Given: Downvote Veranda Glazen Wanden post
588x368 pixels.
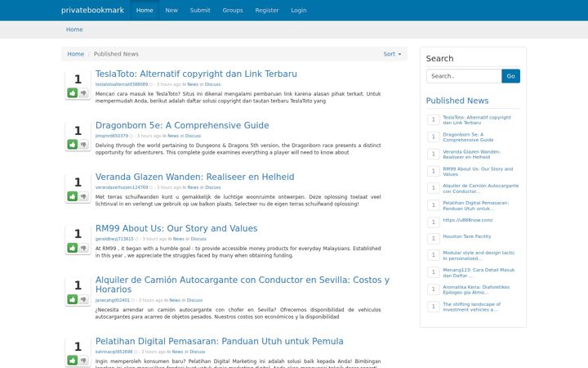Looking at the screenshot, I should click(83, 196).
